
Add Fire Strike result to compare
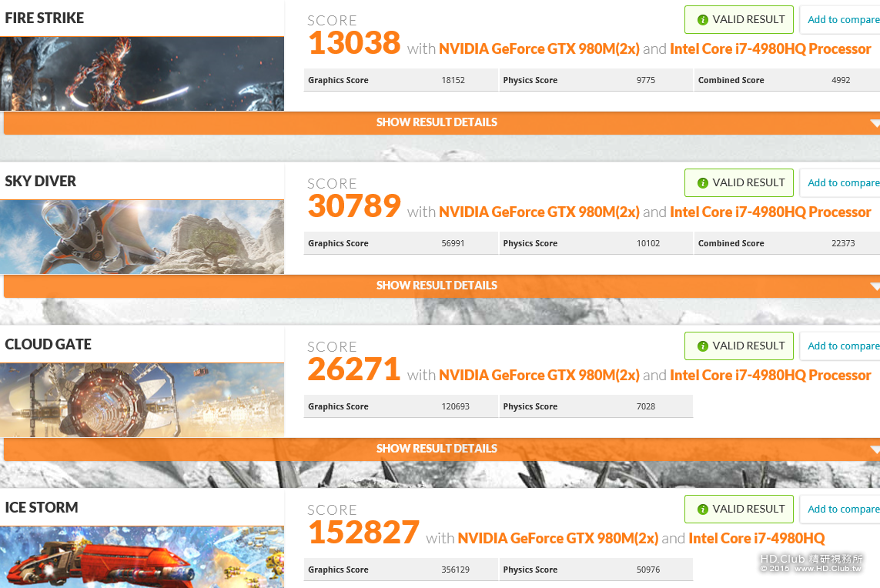point(843,20)
